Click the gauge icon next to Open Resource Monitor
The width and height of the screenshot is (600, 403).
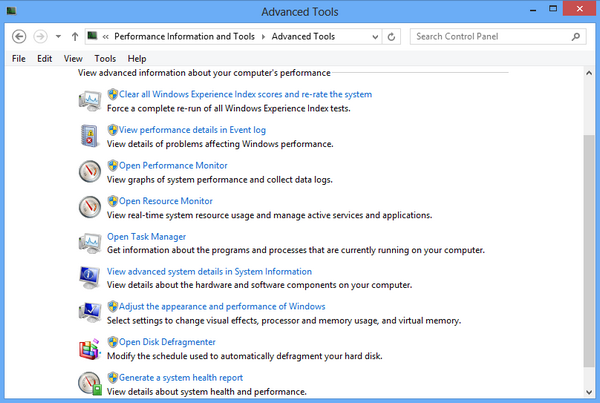pyautogui.click(x=90, y=207)
